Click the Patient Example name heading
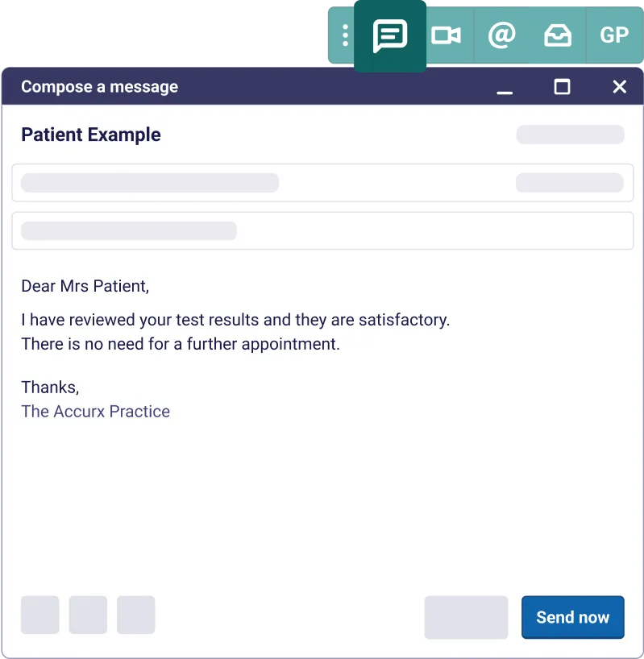The width and height of the screenshot is (644, 659). click(x=90, y=135)
